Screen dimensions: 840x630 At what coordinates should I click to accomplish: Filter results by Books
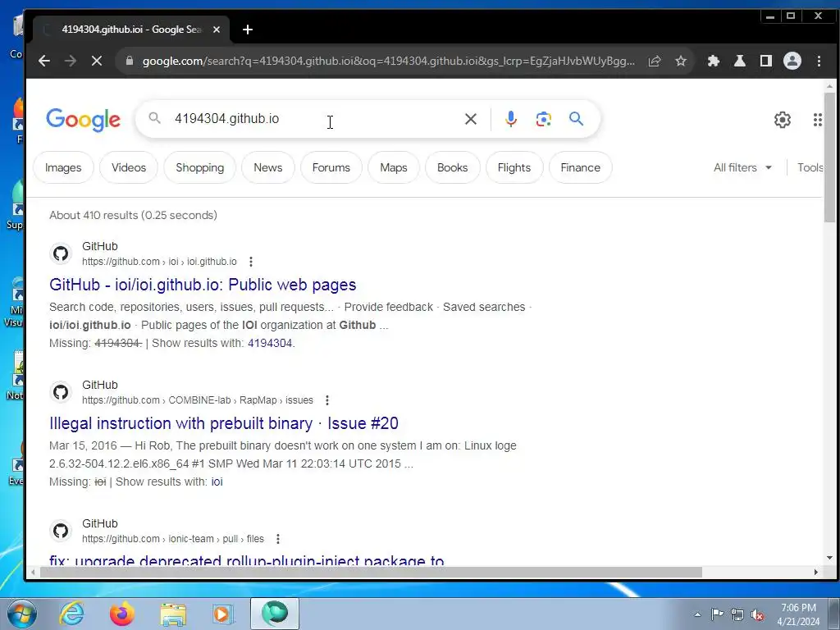pos(452,167)
